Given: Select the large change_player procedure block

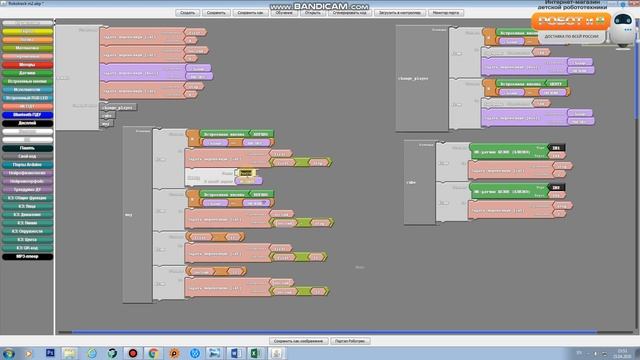Looking at the screenshot, I should pyautogui.click(x=422, y=78).
